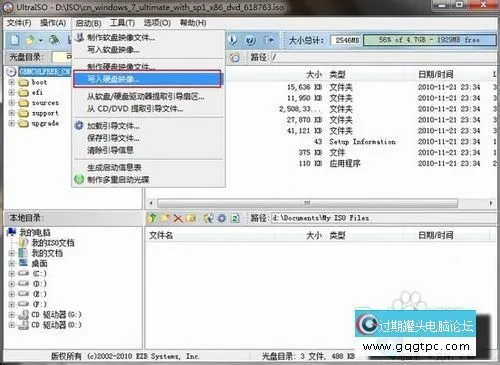Choose 加载引导文件... menu entry
500x365 pixels.
pyautogui.click(x=148, y=126)
